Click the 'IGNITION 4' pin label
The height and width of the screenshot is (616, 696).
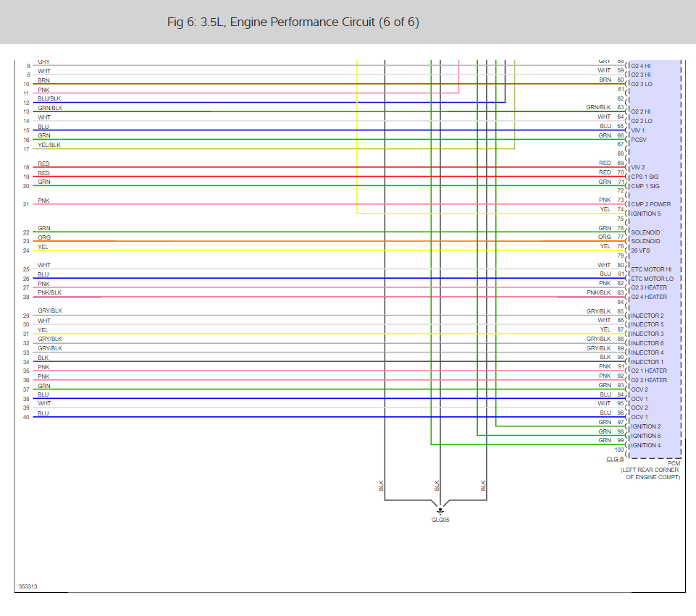tap(646, 445)
